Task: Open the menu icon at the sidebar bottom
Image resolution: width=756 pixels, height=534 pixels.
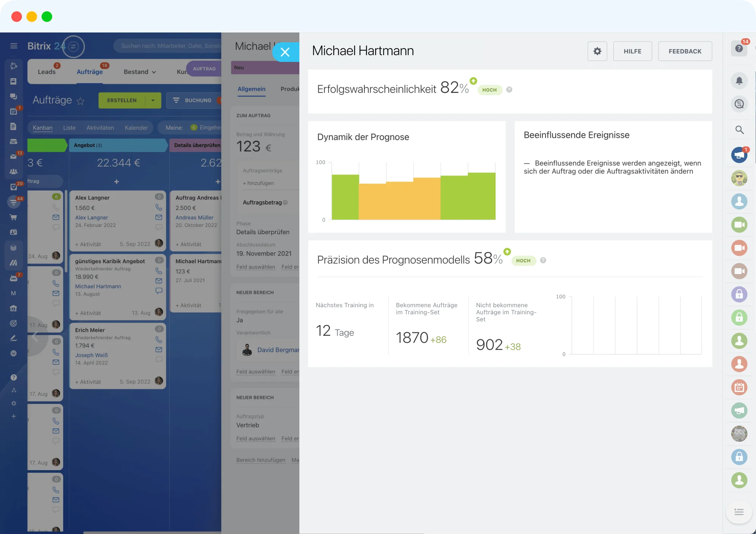Action: point(739,512)
